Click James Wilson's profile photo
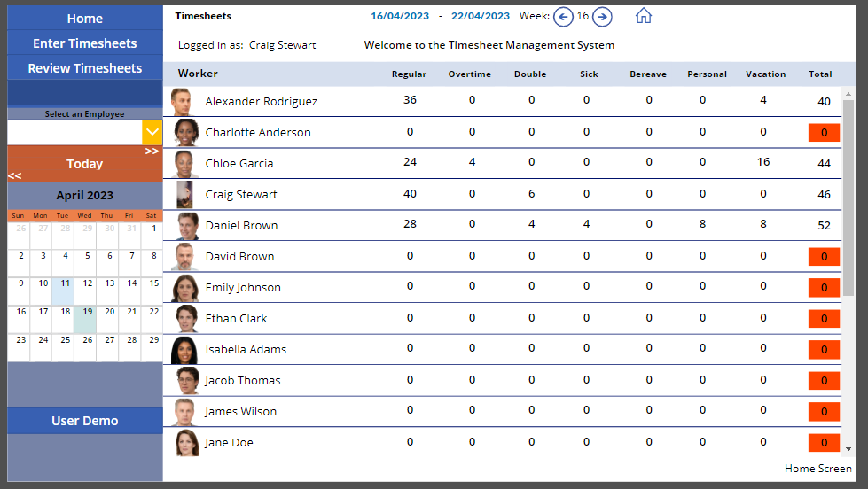The image size is (868, 489). (x=184, y=412)
